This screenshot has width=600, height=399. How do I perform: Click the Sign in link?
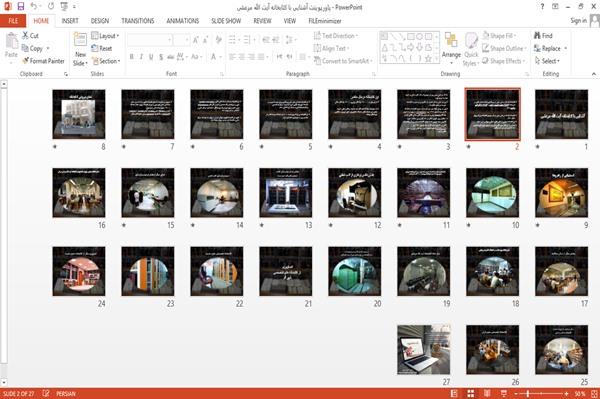tap(579, 21)
